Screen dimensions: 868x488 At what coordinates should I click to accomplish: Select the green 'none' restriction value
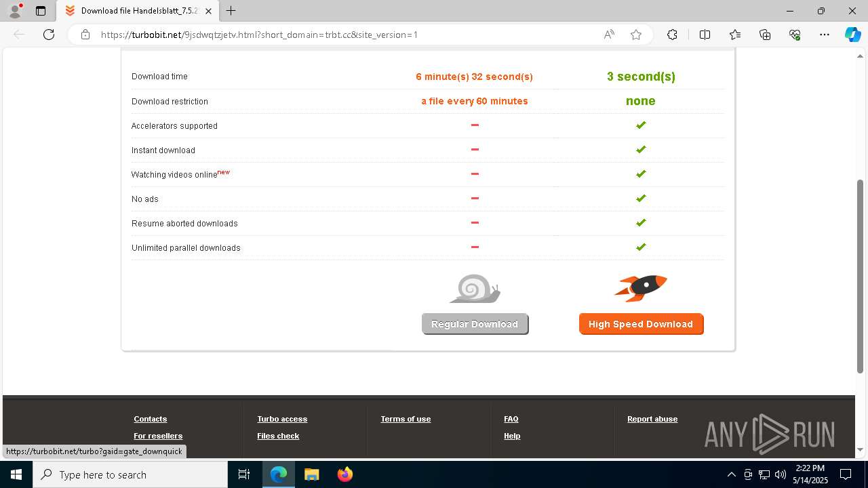pos(641,101)
